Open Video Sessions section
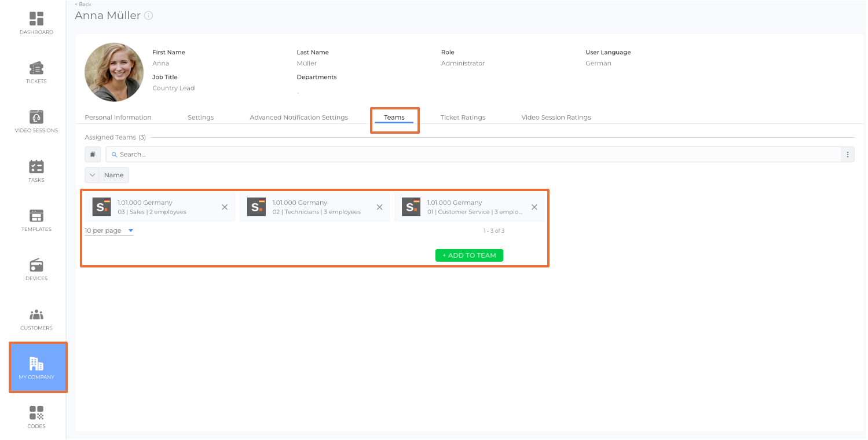Viewport: 868px width, 440px height. [36, 122]
